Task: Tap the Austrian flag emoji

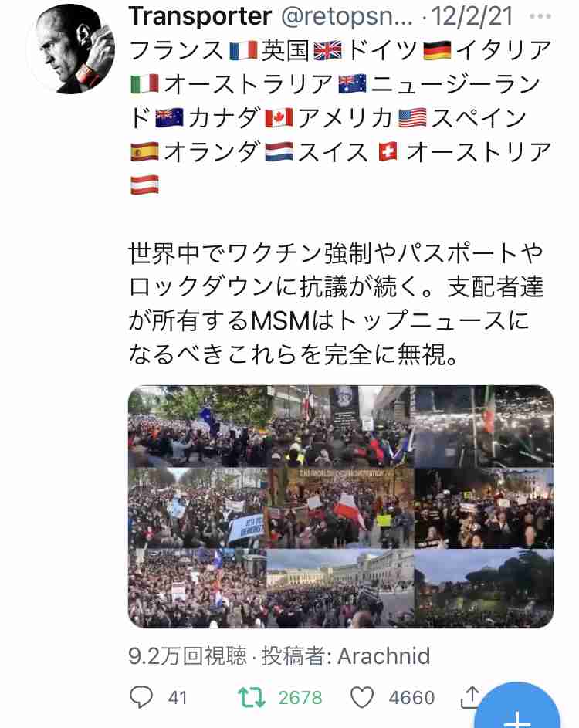Action: pos(144,185)
